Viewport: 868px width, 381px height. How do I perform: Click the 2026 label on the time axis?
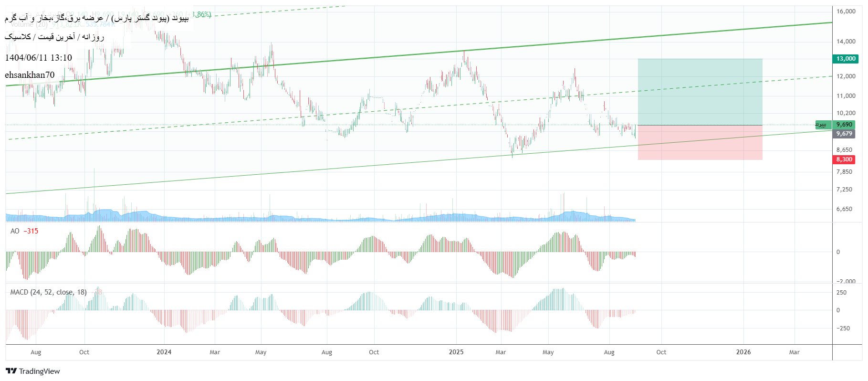(x=743, y=352)
